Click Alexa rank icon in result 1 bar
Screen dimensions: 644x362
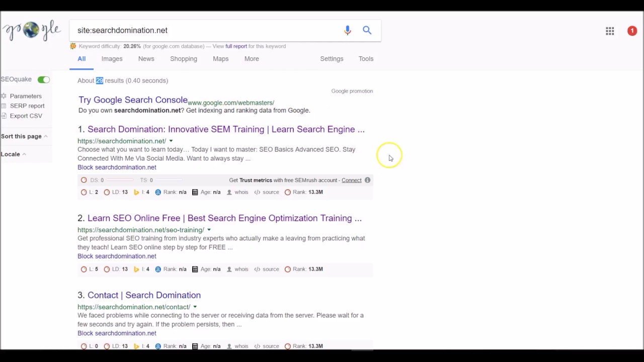[158, 192]
